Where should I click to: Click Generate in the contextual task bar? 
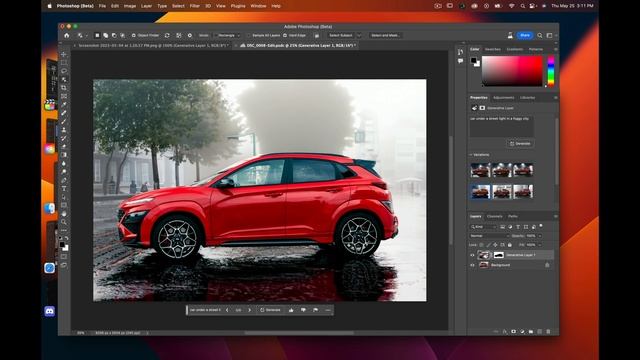tap(271, 310)
